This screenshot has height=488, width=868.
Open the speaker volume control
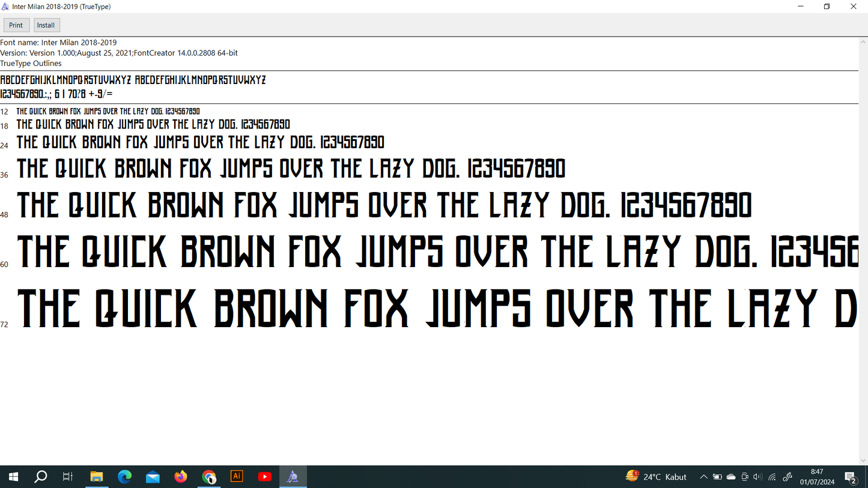tap(757, 477)
